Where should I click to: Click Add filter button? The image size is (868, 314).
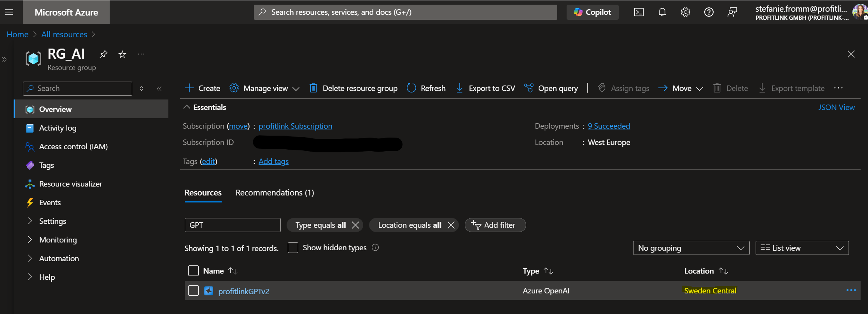point(495,225)
